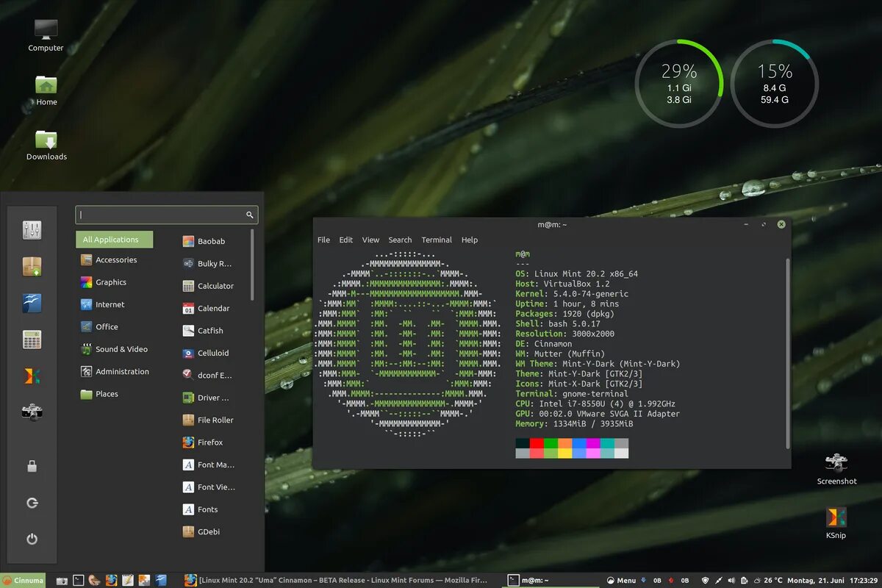Open the terminal File menu
The height and width of the screenshot is (588, 882).
(323, 240)
